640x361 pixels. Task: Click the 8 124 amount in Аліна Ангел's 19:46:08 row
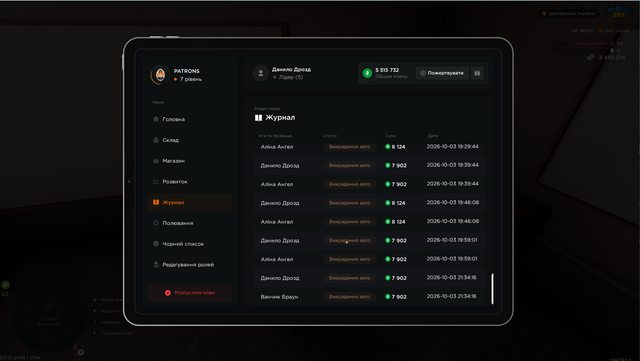click(x=398, y=222)
